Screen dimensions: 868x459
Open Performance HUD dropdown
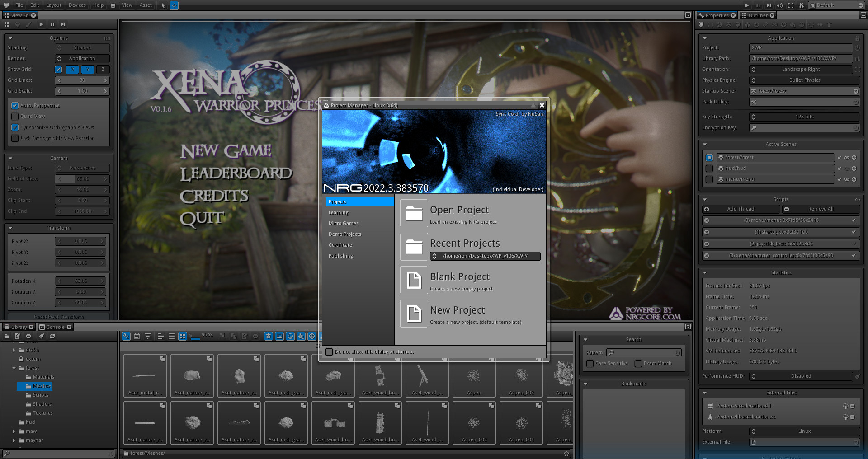[x=800, y=376]
